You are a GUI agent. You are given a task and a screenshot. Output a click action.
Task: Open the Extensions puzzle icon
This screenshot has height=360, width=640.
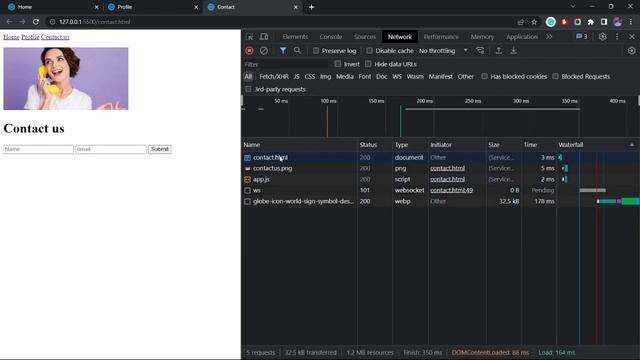[591, 22]
